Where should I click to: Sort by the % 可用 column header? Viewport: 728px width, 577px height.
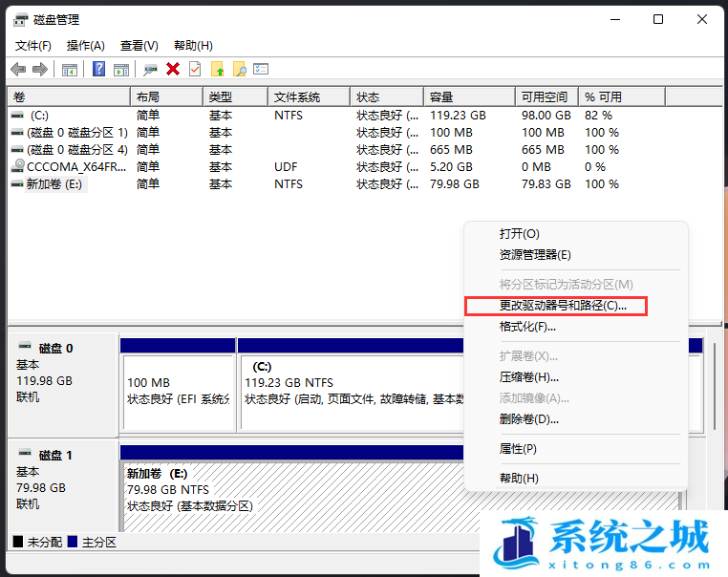click(622, 97)
